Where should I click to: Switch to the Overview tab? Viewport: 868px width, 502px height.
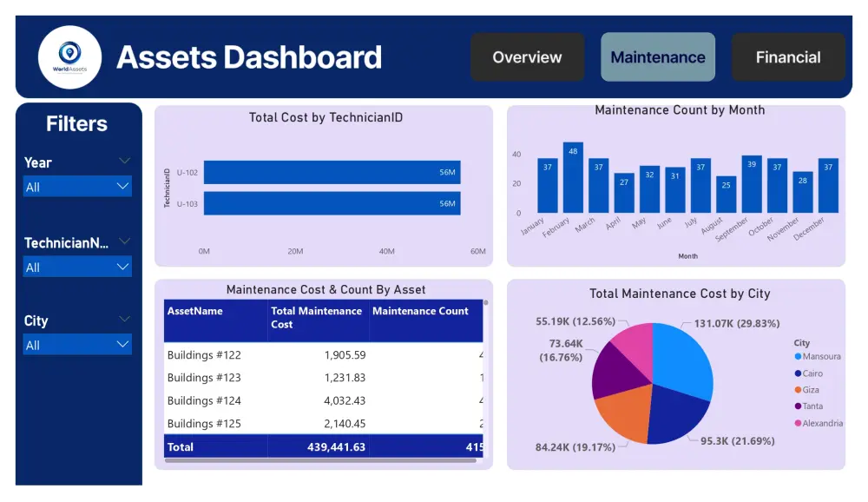click(527, 56)
